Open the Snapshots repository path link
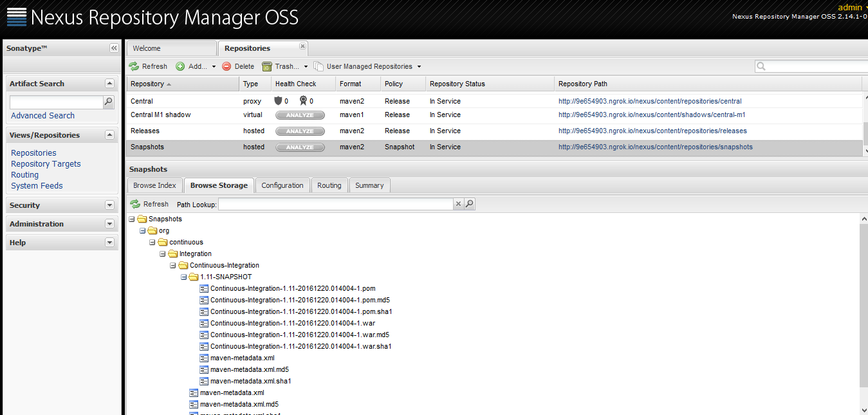 click(655, 147)
